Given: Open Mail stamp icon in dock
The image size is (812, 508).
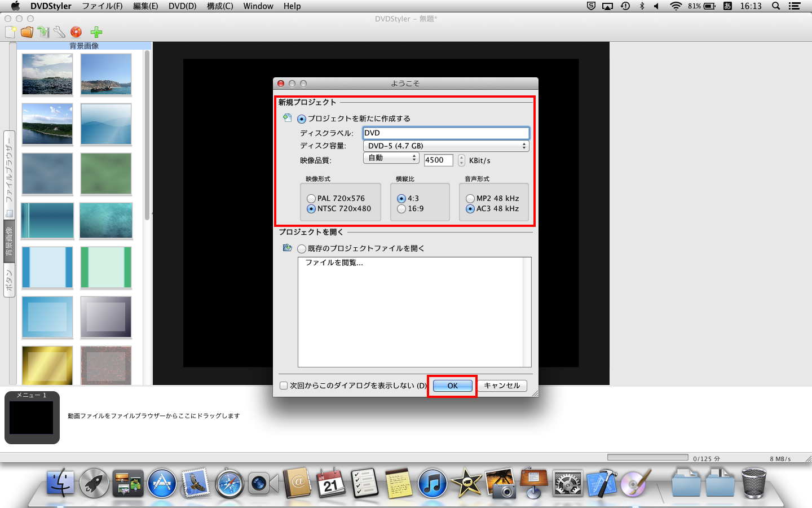Looking at the screenshot, I should click(196, 483).
